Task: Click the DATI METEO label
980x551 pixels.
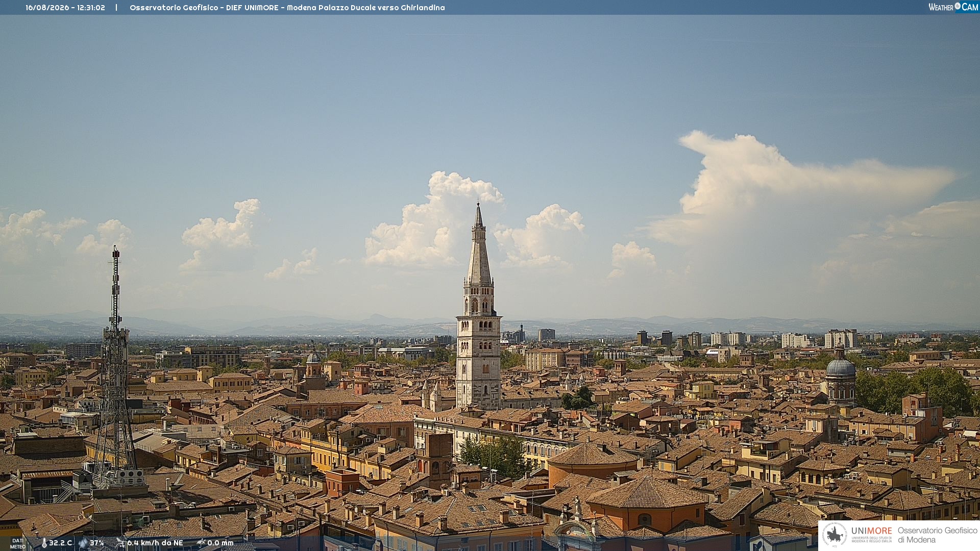Action: coord(18,544)
